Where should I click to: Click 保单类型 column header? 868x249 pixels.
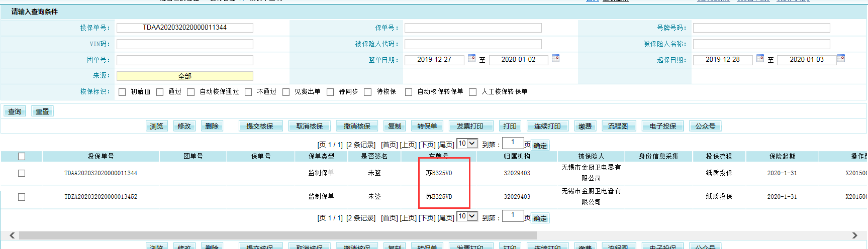pyautogui.click(x=321, y=156)
